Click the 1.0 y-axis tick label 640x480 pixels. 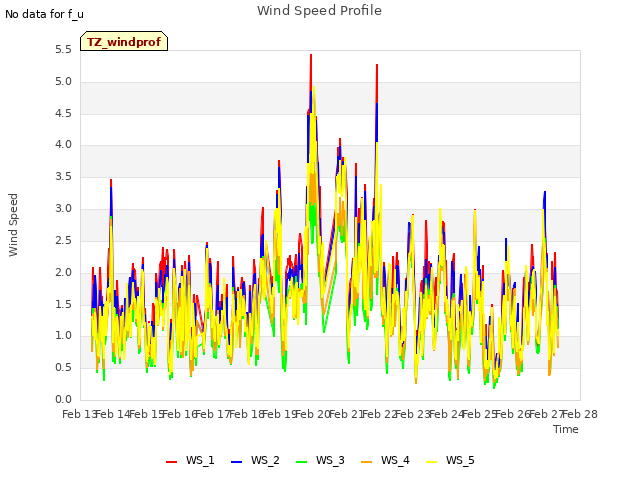(63, 336)
